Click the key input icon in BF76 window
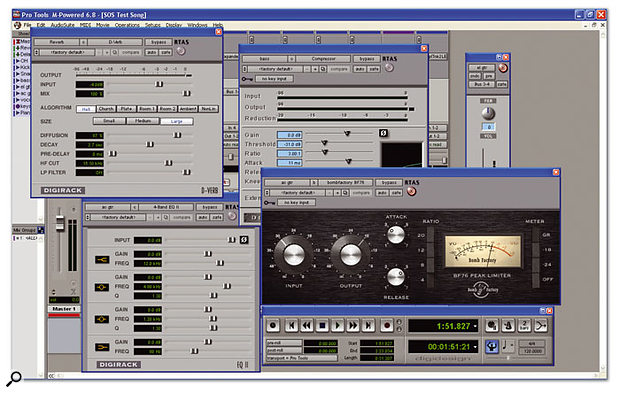 (x=270, y=203)
